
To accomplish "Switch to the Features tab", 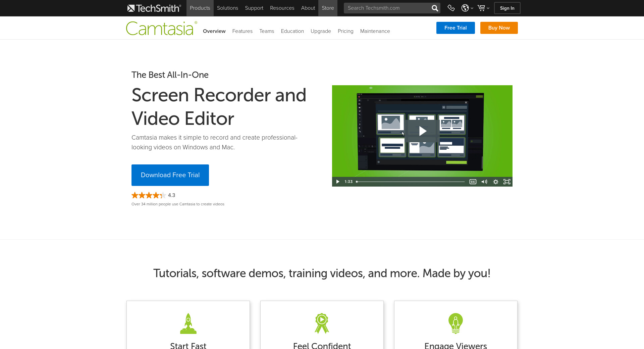I will pyautogui.click(x=242, y=31).
